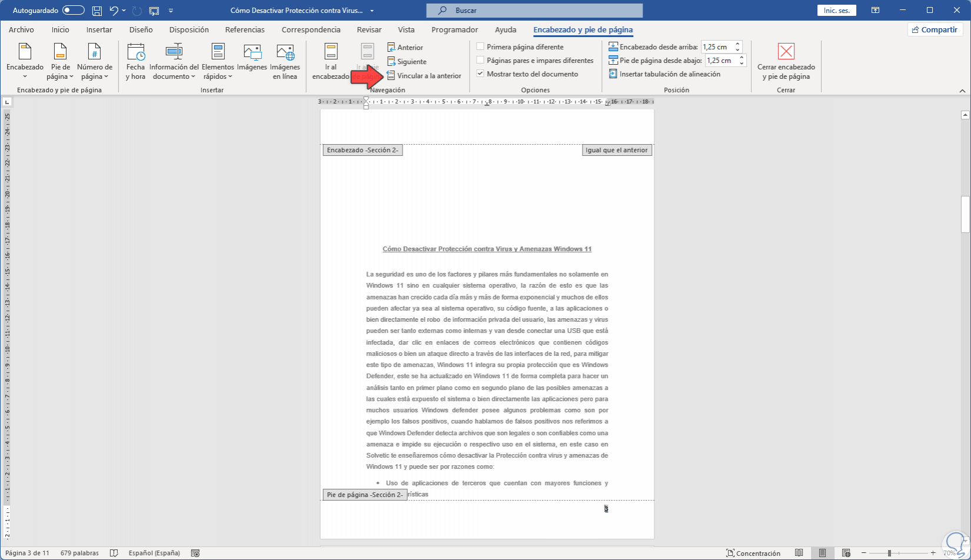971x560 pixels.
Task: Uncheck Mostrar texto del documento
Action: 480,74
